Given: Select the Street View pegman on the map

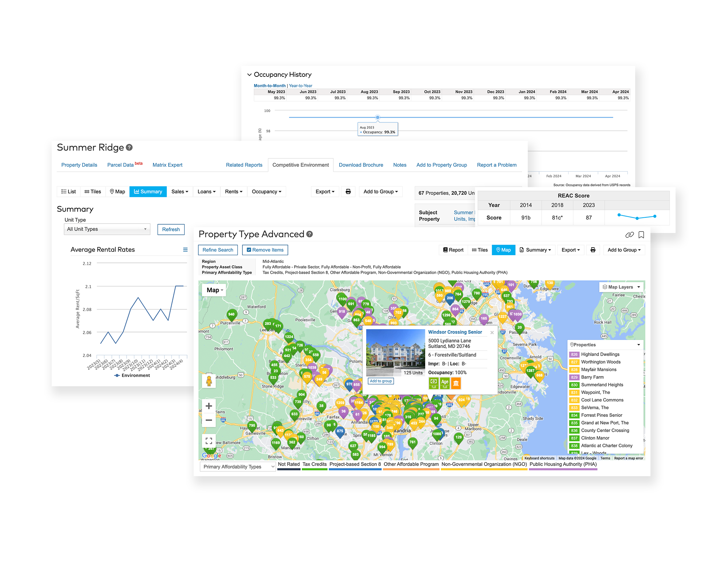Looking at the screenshot, I should point(209,381).
